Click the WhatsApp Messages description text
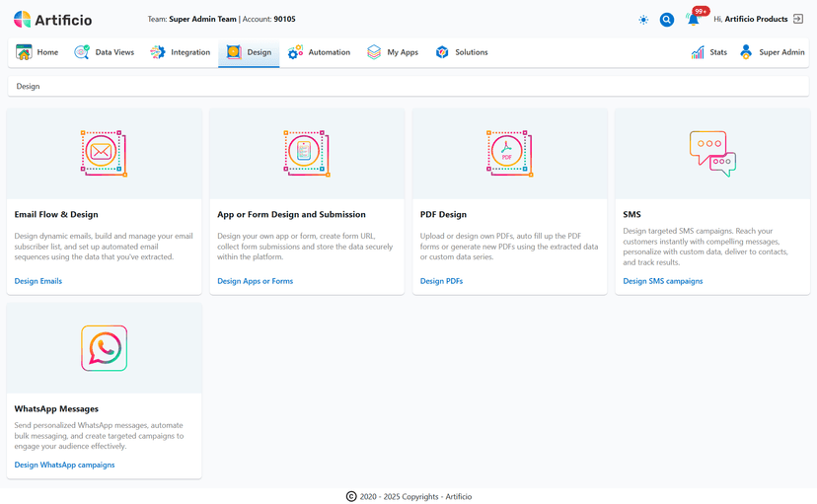 [x=99, y=436]
